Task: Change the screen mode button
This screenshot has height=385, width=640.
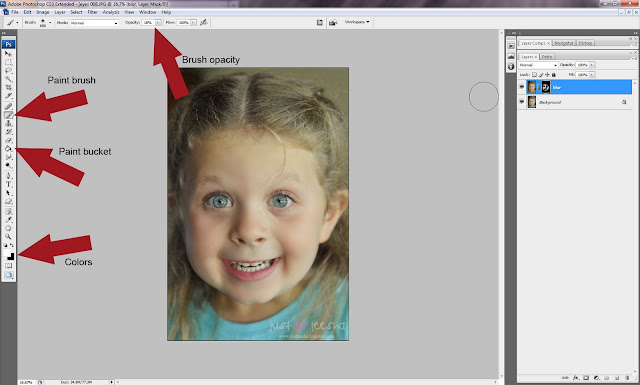Action: click(8, 275)
